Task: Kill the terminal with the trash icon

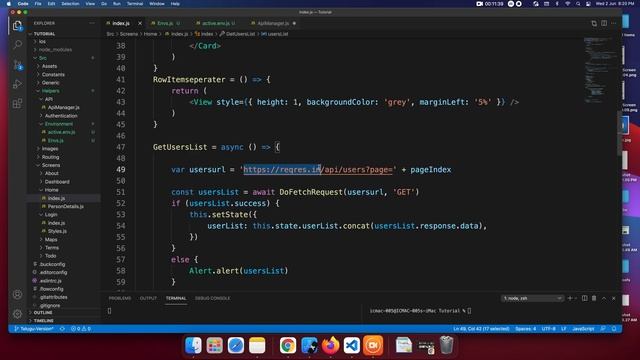Action: pyautogui.click(x=594, y=298)
